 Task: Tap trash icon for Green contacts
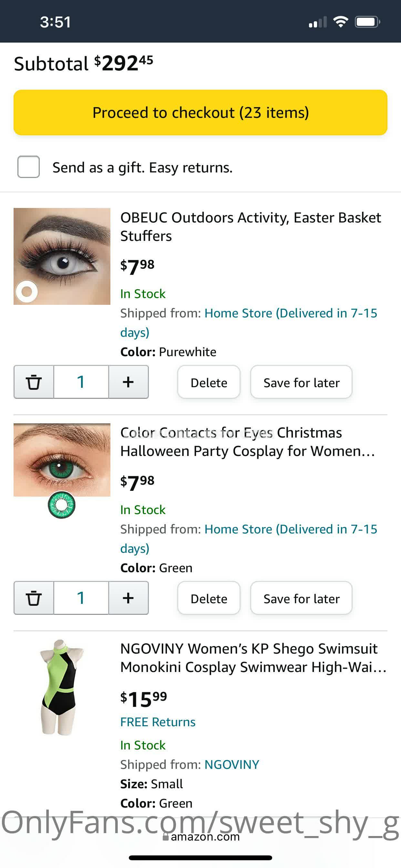tap(34, 598)
